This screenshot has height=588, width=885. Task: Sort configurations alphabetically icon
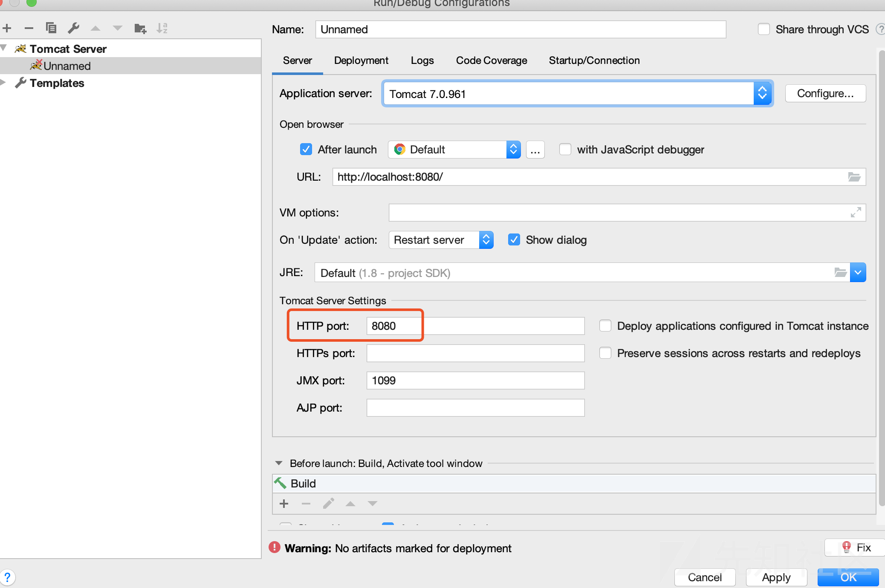click(162, 28)
